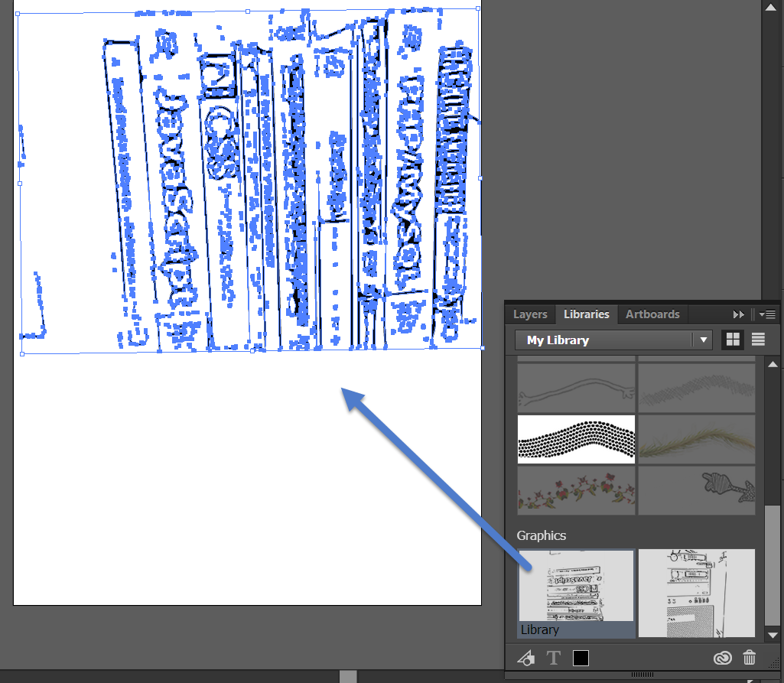Image resolution: width=784 pixels, height=683 pixels.
Task: Click the document window scroll-up arrow
Action: pos(770,7)
